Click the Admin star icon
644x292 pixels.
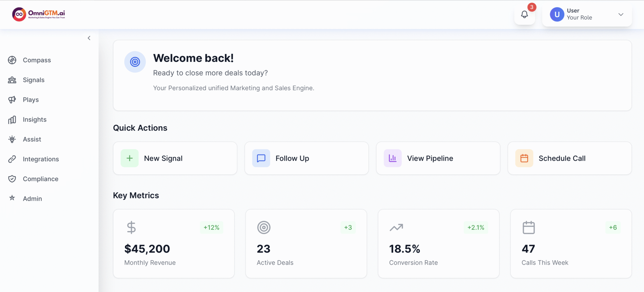pyautogui.click(x=12, y=198)
